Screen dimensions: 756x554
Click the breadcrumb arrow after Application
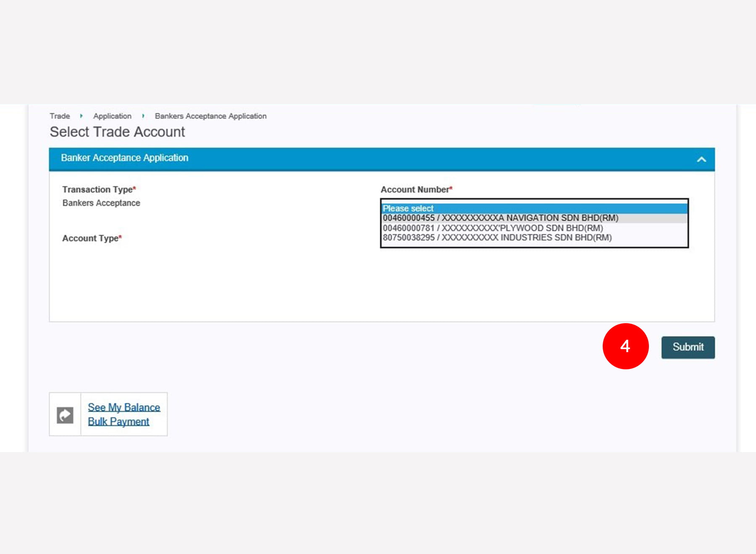point(143,116)
